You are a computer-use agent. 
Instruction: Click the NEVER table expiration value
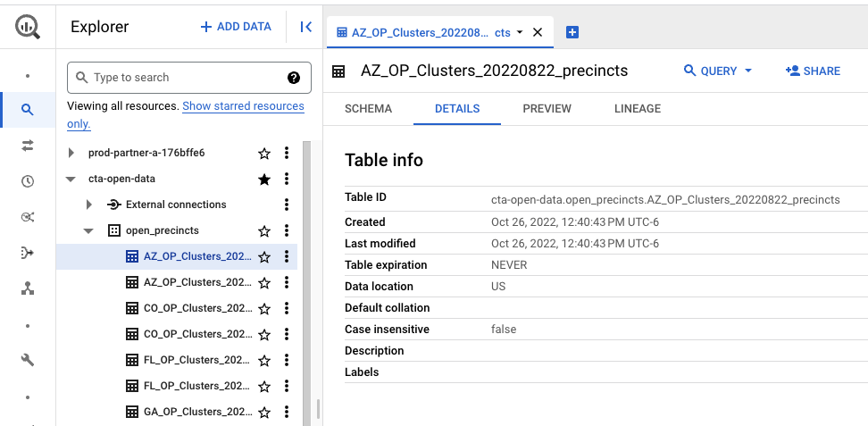coord(509,264)
